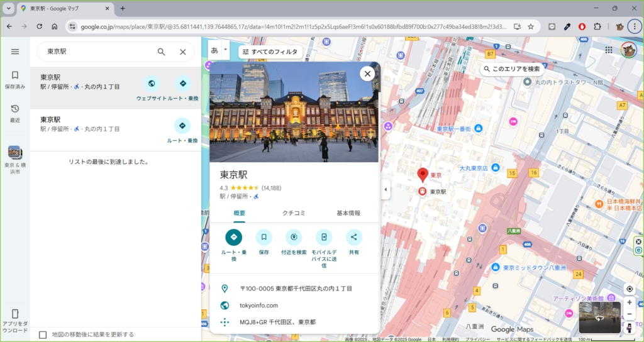The width and height of the screenshot is (644, 342).
Task: Click the すべてのフィルタ button
Action: [270, 52]
